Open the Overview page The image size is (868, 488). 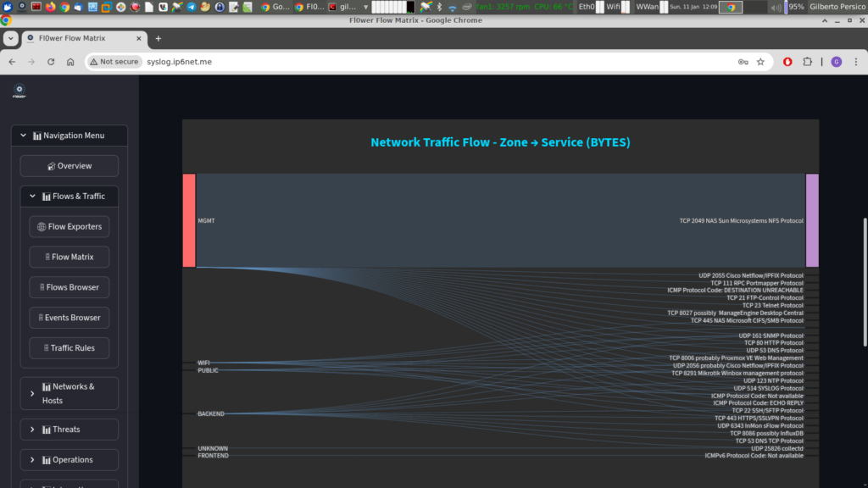[x=70, y=166]
